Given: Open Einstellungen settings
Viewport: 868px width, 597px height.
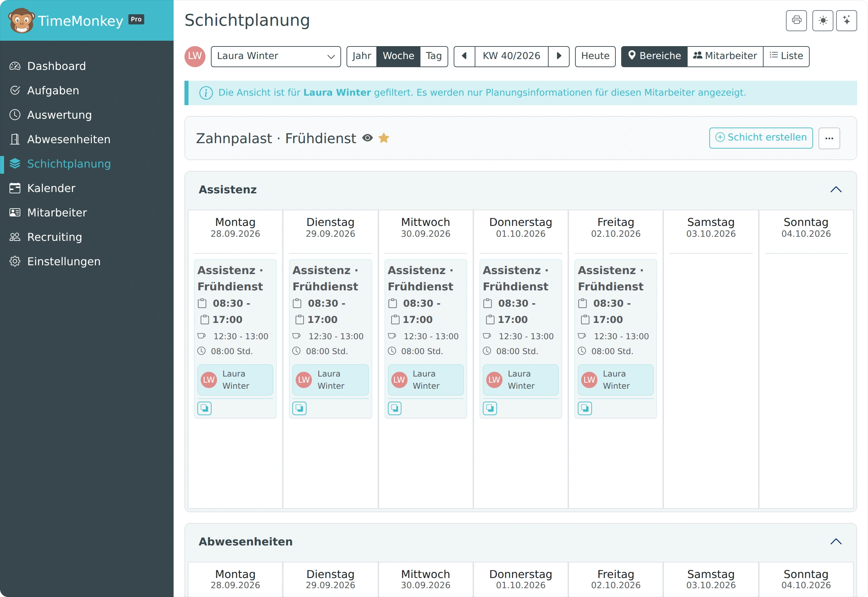Looking at the screenshot, I should click(87, 262).
